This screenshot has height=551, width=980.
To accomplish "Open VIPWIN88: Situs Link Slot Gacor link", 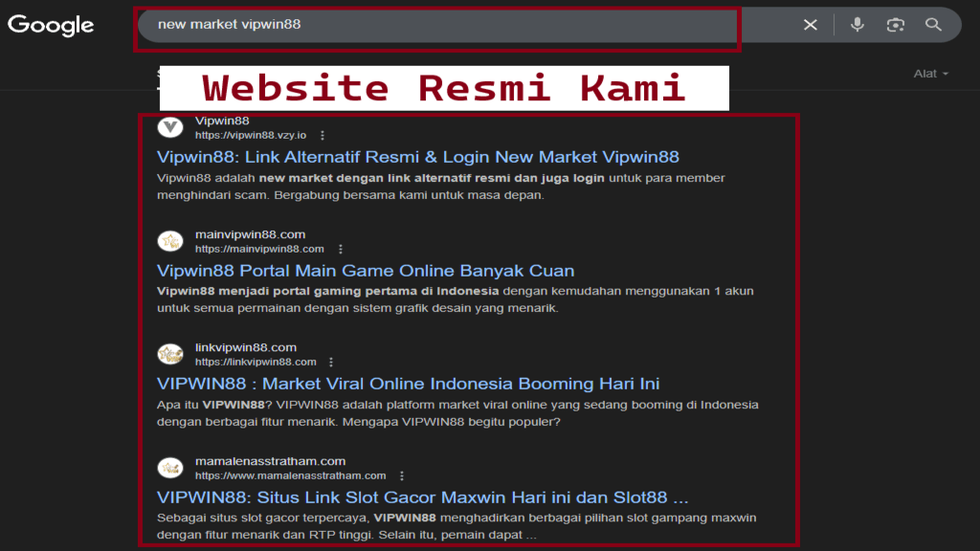I will coord(422,497).
